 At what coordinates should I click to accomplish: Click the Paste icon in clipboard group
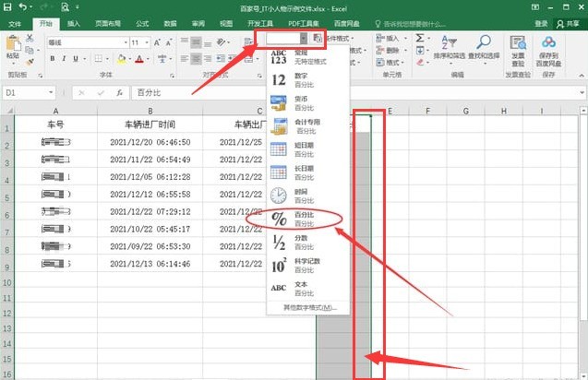[13, 46]
